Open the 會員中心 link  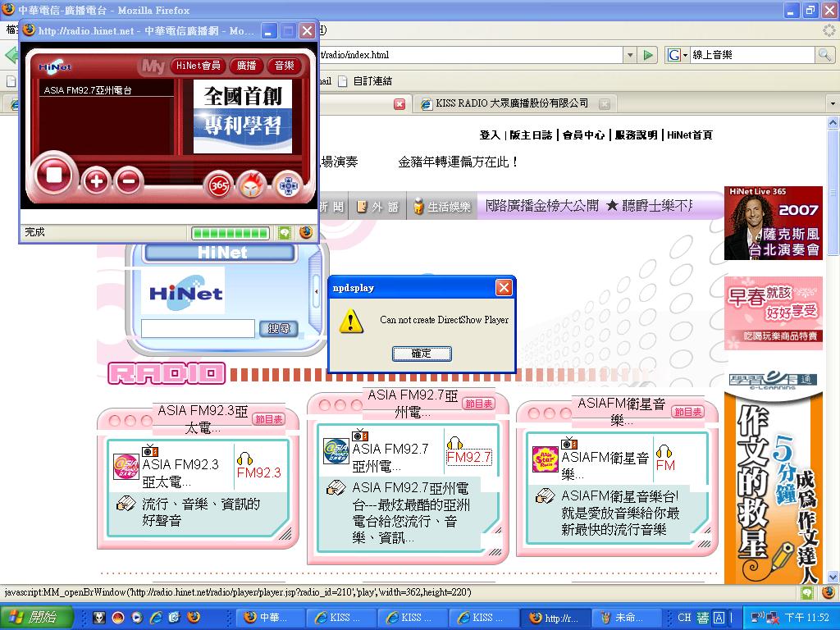click(x=583, y=135)
